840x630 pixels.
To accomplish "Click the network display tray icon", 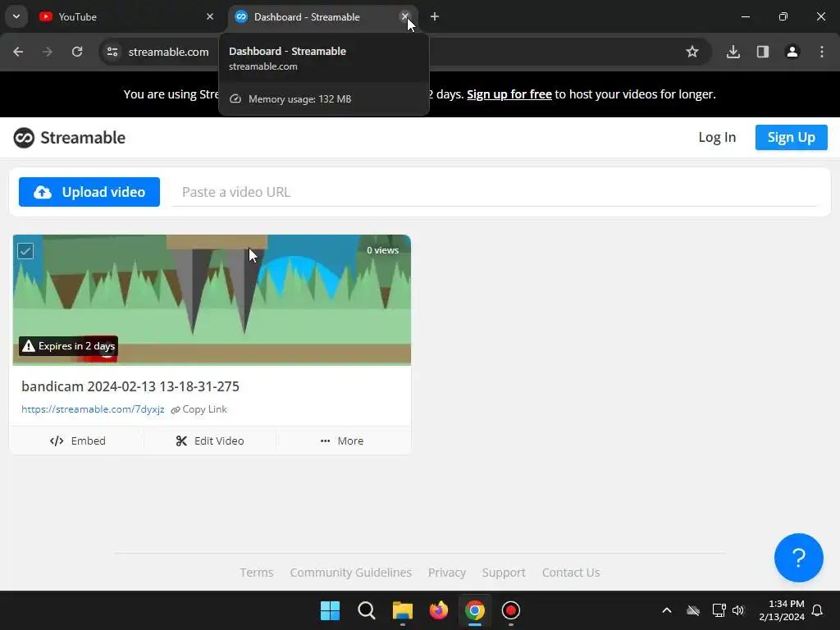I will (x=719, y=610).
